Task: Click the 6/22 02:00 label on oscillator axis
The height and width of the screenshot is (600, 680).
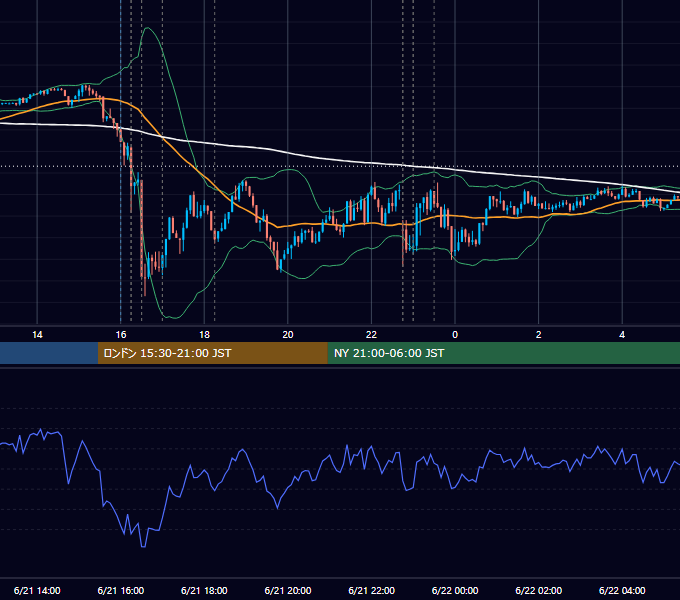Action: (539, 590)
